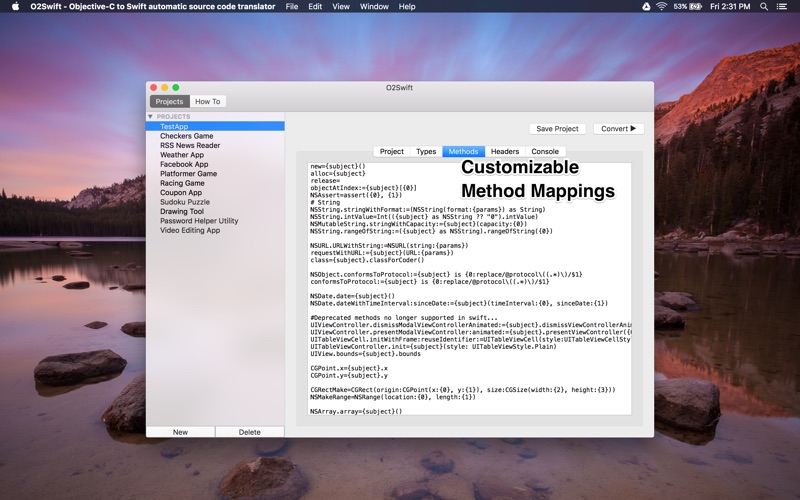This screenshot has height=500, width=800.
Task: Select the Platformer Game project
Action: click(215, 174)
